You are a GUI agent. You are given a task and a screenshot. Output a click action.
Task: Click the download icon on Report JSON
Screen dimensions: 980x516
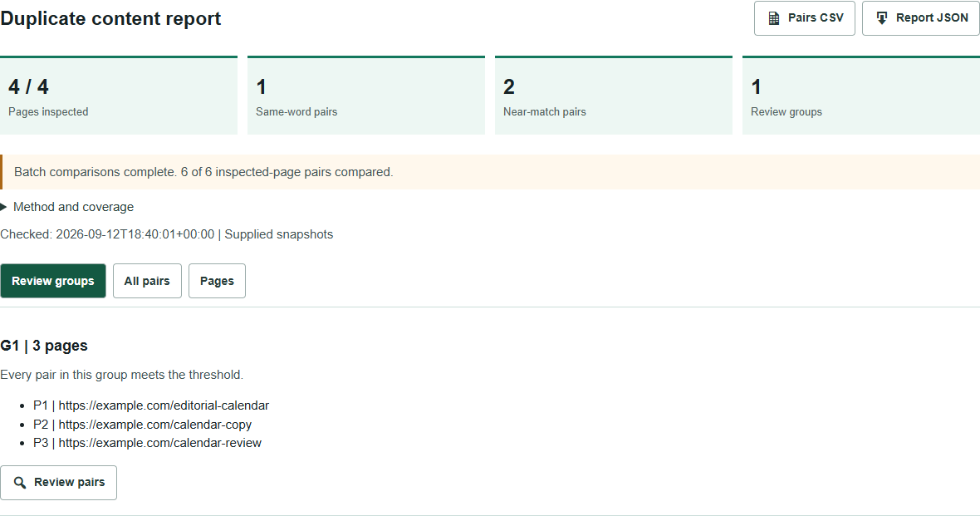click(x=882, y=18)
